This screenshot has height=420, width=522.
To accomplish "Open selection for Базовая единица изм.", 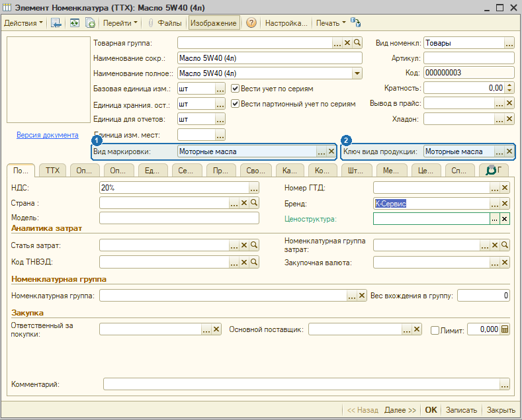I will pos(220,89).
